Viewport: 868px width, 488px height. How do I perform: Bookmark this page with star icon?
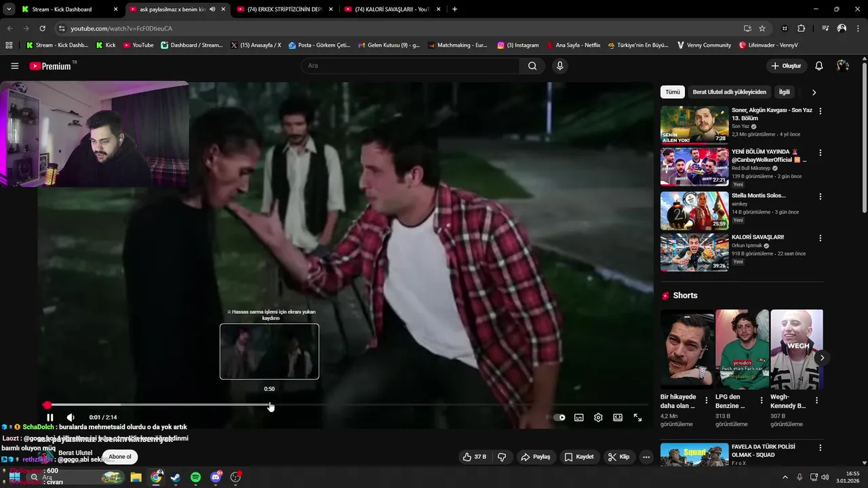tap(762, 28)
